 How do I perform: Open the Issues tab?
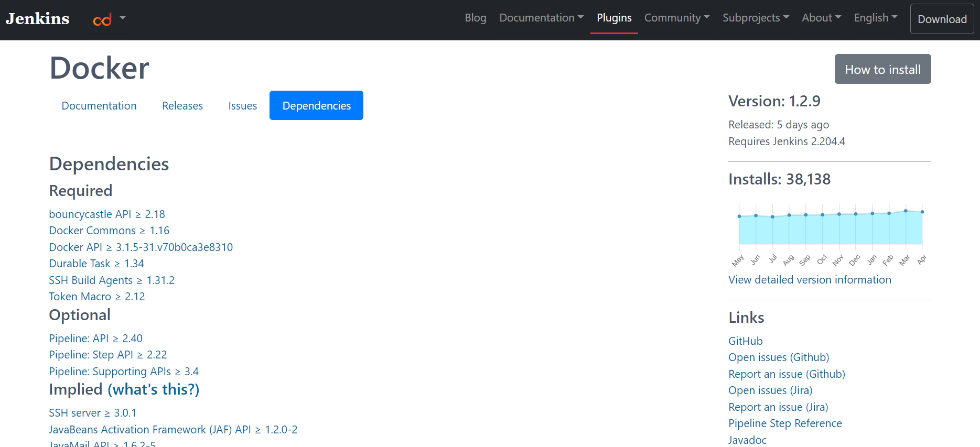[242, 106]
